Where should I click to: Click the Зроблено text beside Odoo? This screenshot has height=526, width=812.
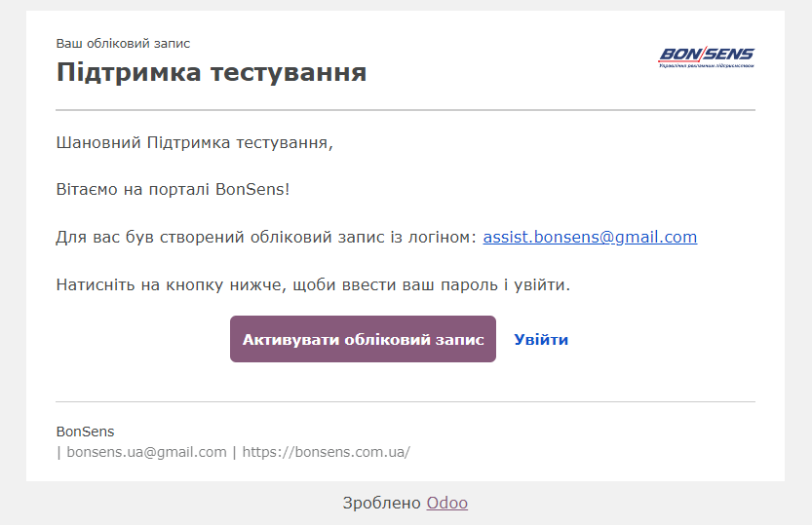(x=381, y=503)
